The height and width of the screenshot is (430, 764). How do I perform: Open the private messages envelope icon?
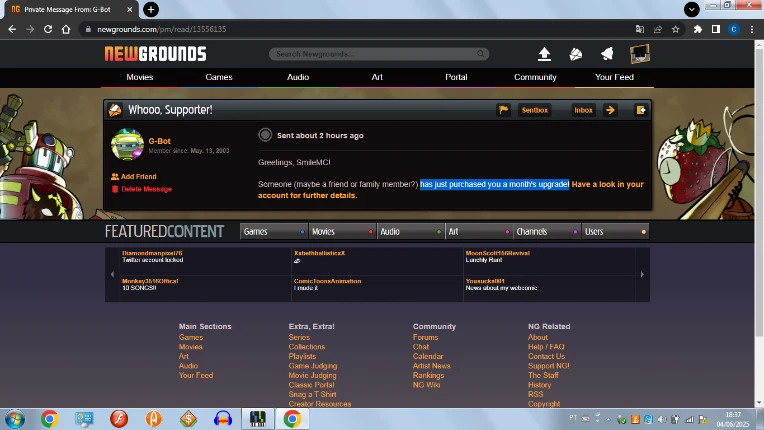(576, 54)
